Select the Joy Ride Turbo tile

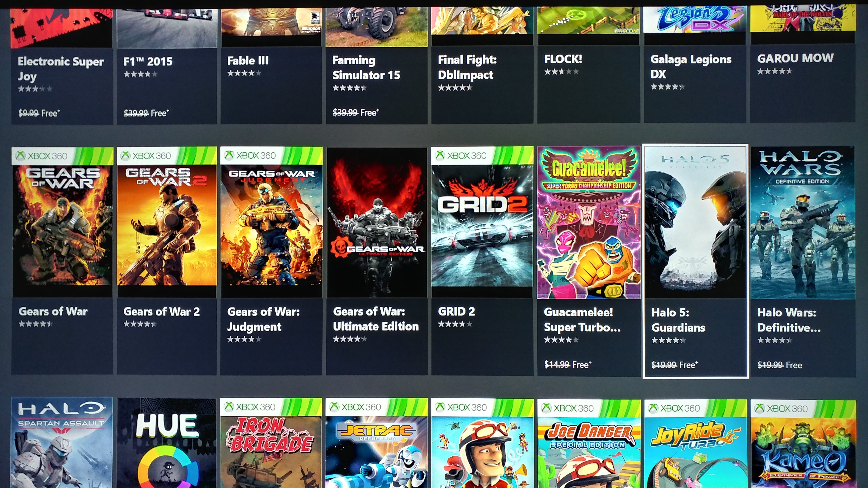696,443
